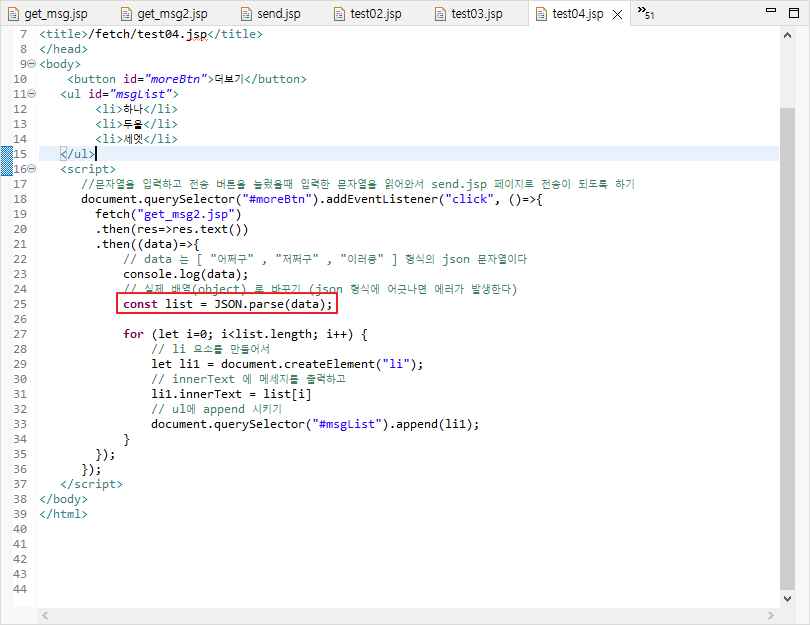This screenshot has height=625, width=810.
Task: Click the closing </html> tag
Action: click(x=64, y=514)
